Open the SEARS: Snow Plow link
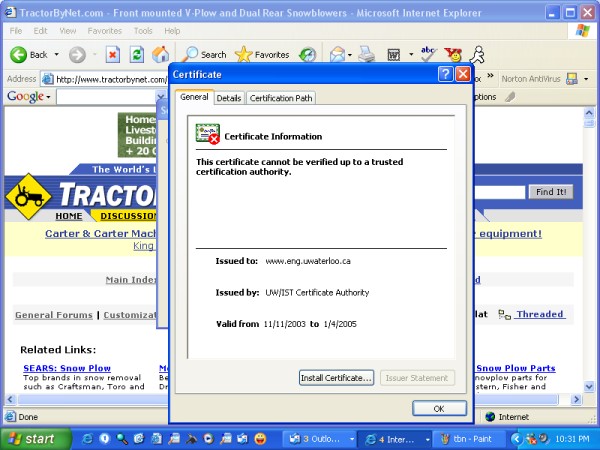The image size is (600, 450). tap(67, 368)
